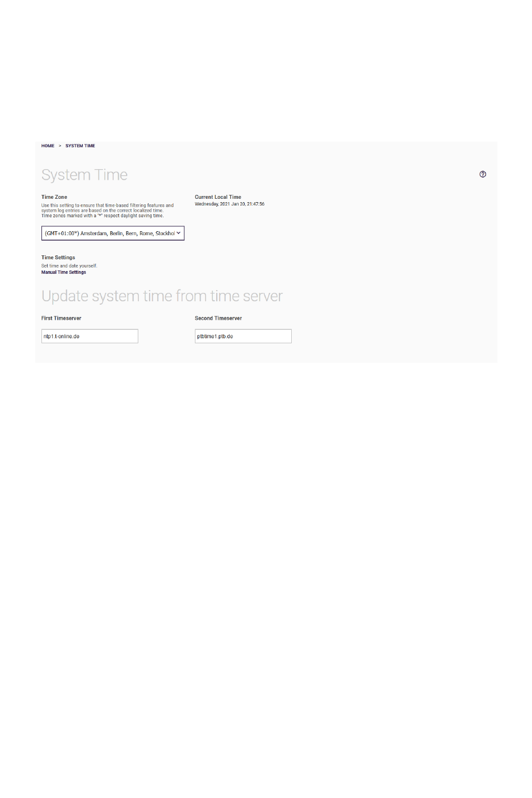Open the Manual Time Settings link
The height and width of the screenshot is (798, 532).
(64, 272)
